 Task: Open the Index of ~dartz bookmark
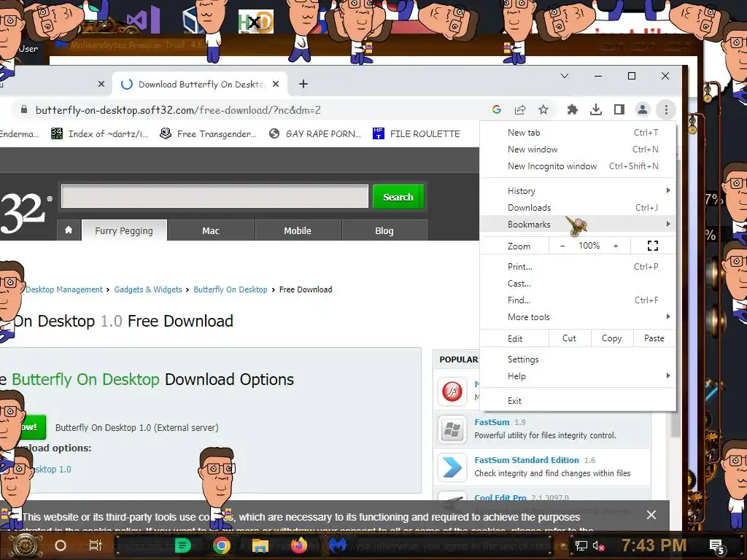pyautogui.click(x=99, y=134)
